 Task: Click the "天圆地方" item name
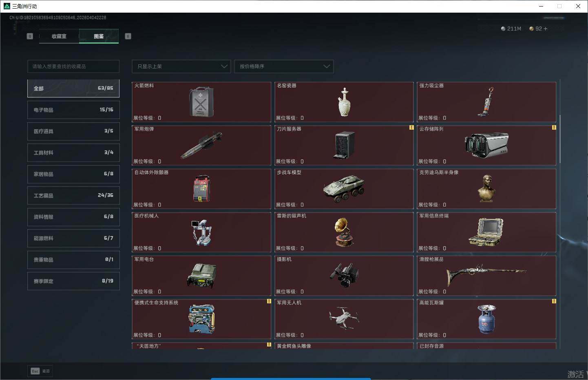149,346
